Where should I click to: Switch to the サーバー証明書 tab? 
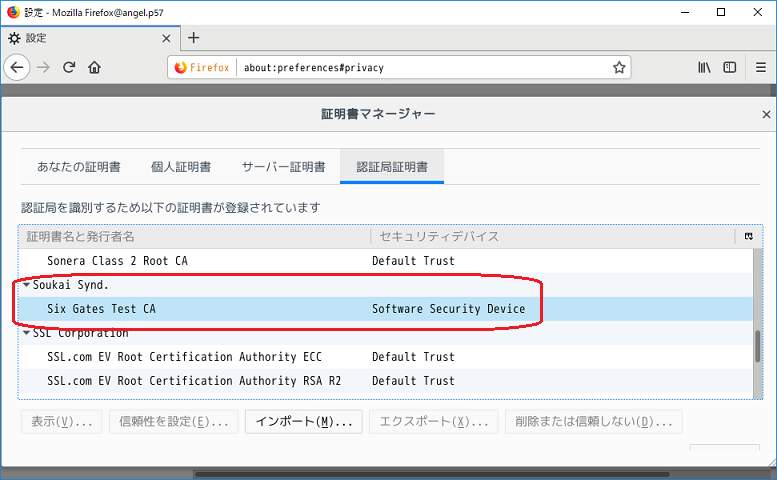click(283, 167)
